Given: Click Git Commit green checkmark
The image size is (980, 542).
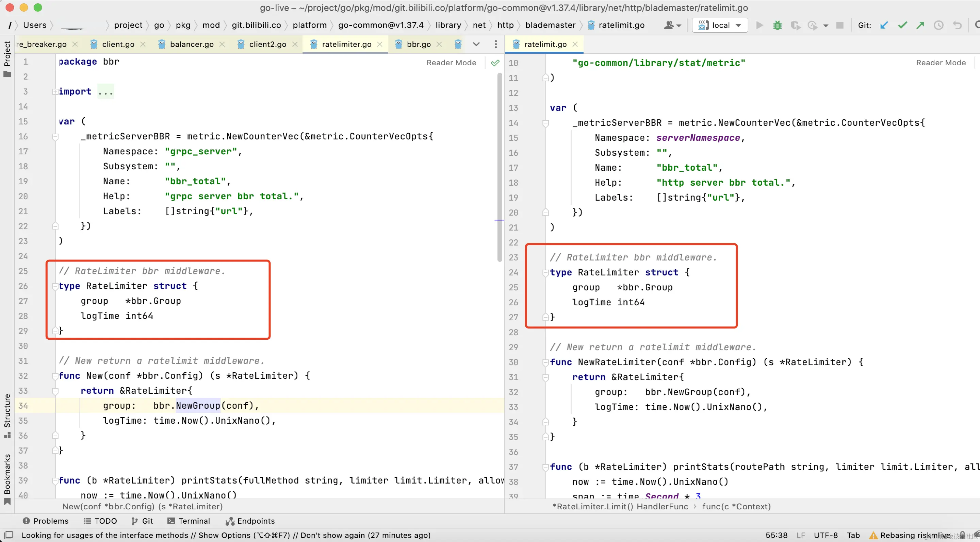Looking at the screenshot, I should 902,25.
